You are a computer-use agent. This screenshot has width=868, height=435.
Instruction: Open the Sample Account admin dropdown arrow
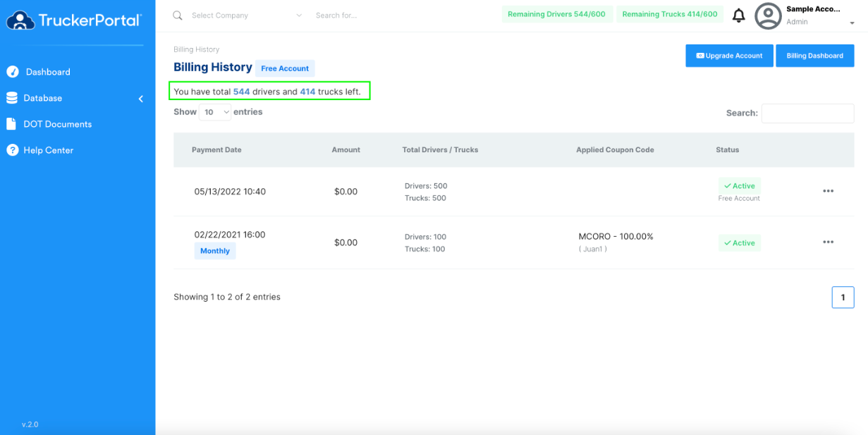pyautogui.click(x=852, y=23)
